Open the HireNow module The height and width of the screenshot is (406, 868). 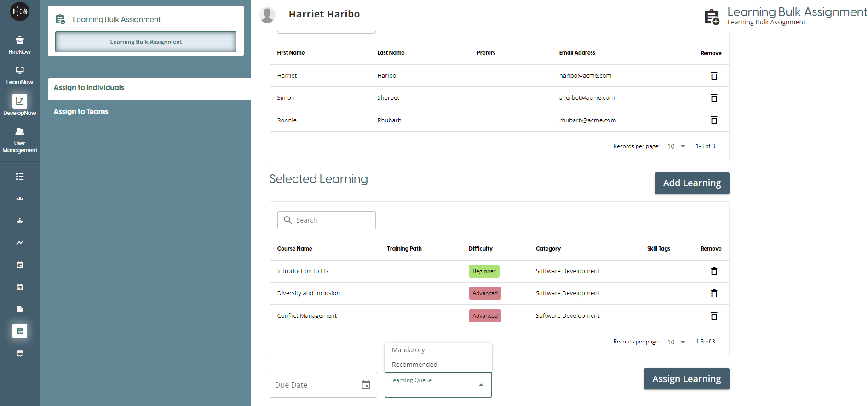tap(20, 45)
